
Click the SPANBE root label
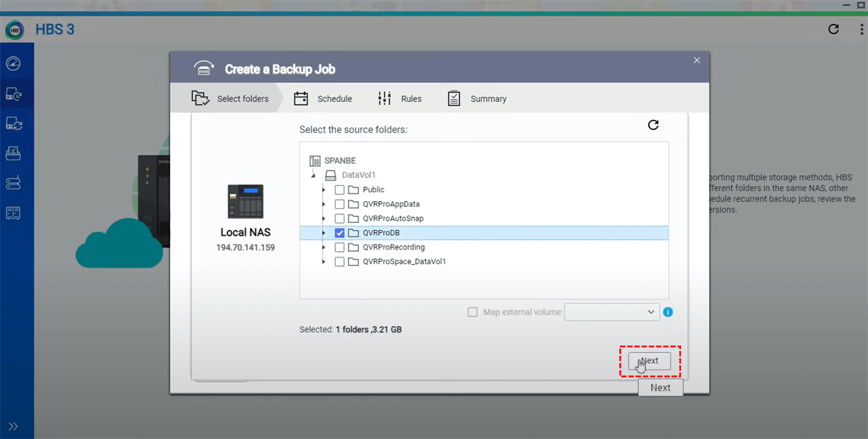[x=340, y=161]
